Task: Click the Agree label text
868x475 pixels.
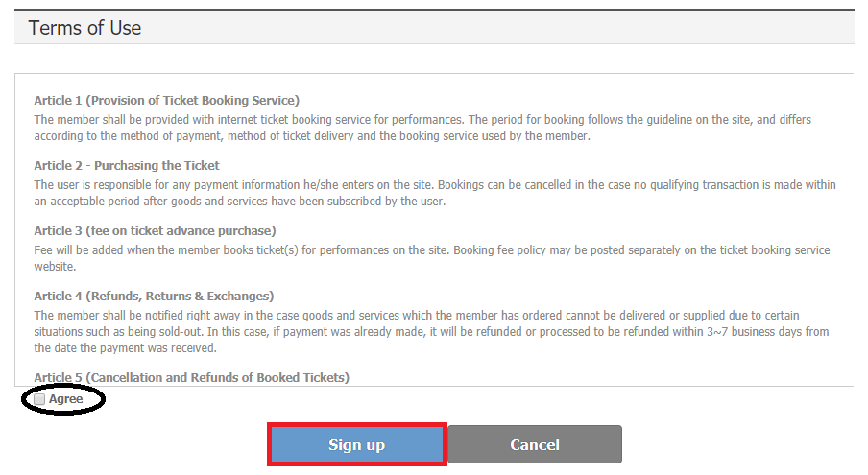Action: click(66, 399)
